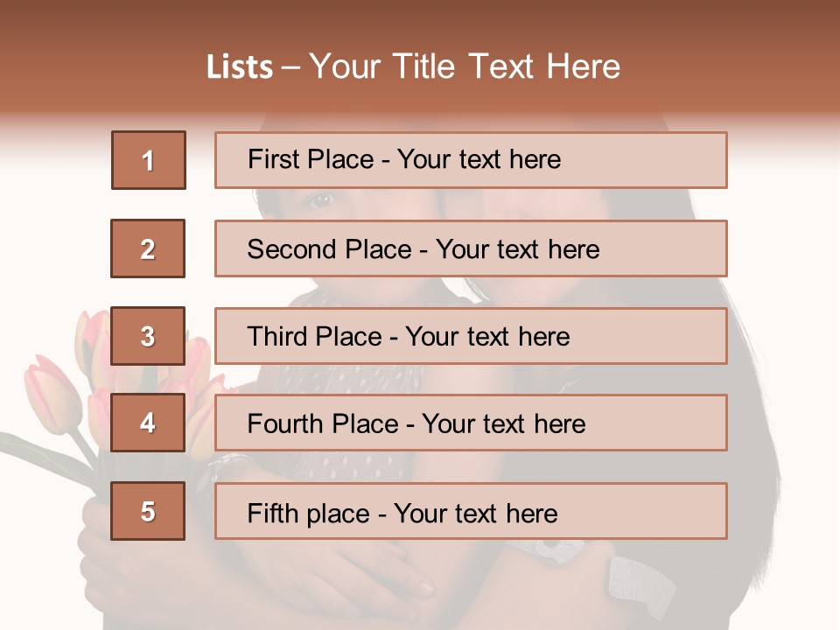Select the number 4 square

[148, 423]
